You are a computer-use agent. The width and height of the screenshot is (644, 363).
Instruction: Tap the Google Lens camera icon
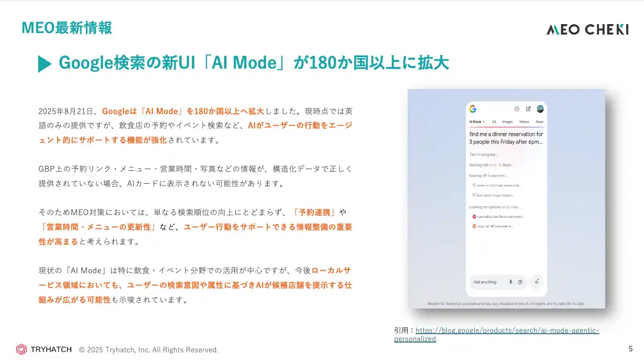click(x=520, y=282)
